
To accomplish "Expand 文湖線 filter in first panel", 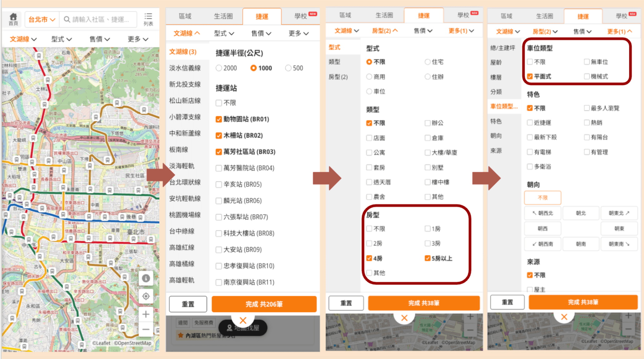I will pyautogui.click(x=23, y=39).
